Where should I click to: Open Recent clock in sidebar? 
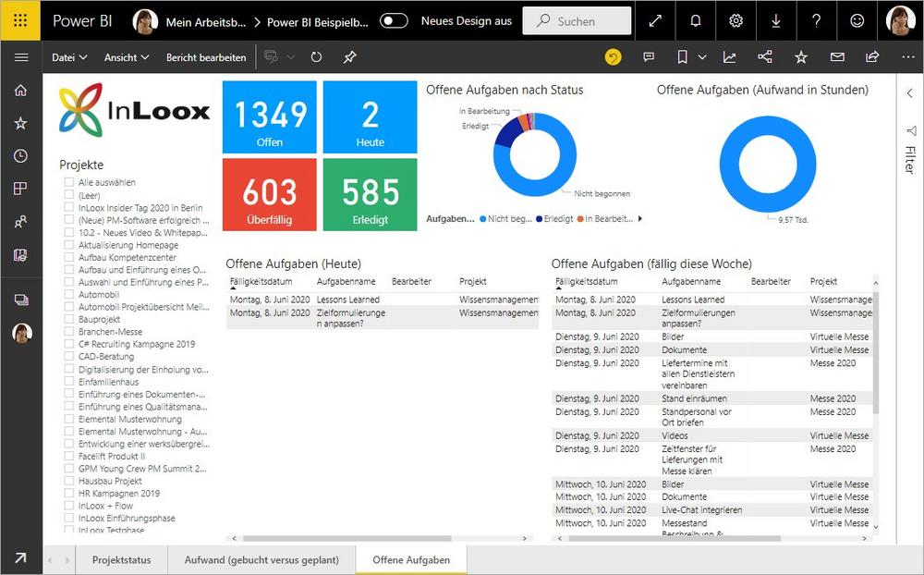click(20, 155)
